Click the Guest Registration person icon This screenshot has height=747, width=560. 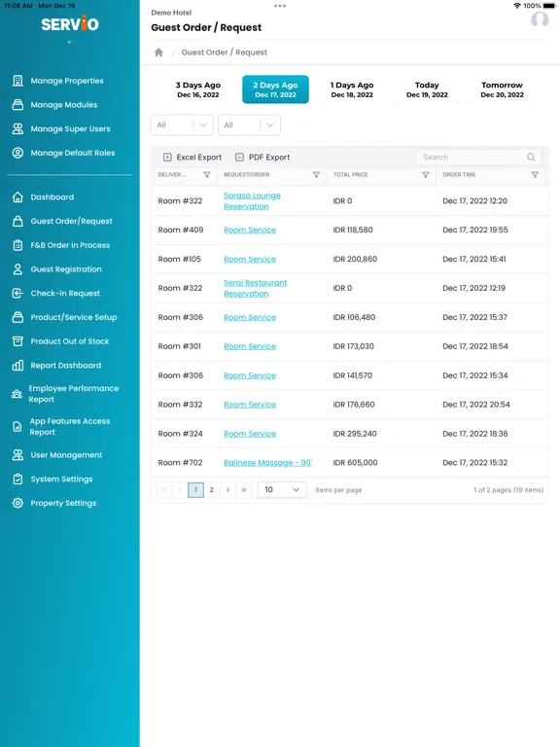click(x=17, y=269)
